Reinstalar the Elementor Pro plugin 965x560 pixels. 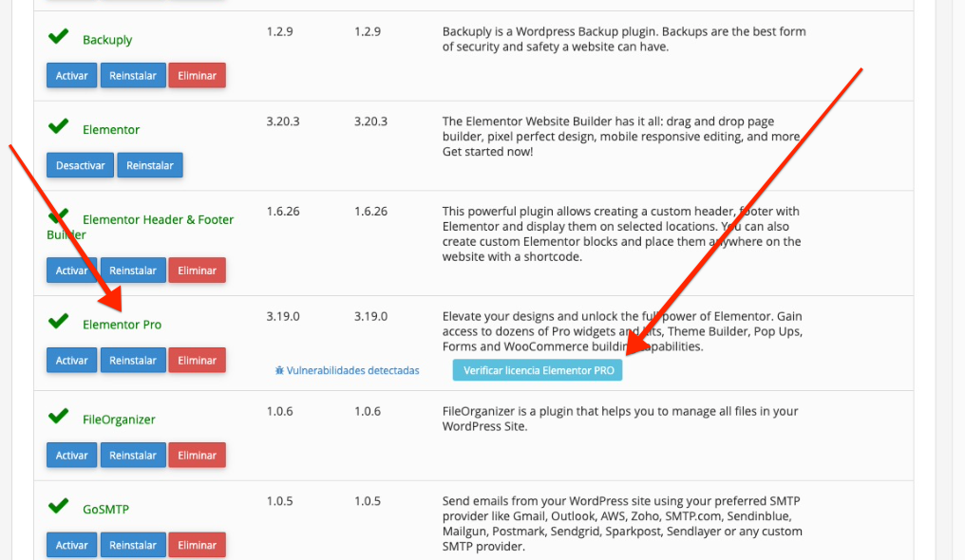(x=133, y=361)
